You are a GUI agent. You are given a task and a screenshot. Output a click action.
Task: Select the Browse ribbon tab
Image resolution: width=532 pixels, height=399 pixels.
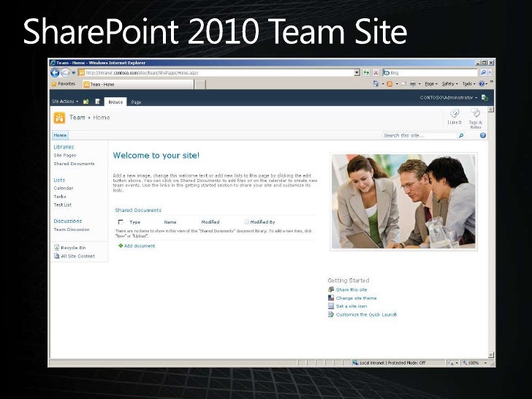pyautogui.click(x=115, y=102)
